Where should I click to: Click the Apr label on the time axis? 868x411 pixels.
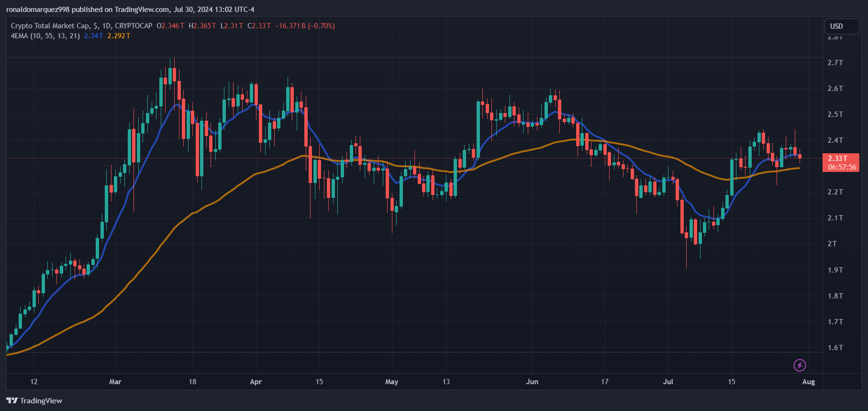(256, 382)
